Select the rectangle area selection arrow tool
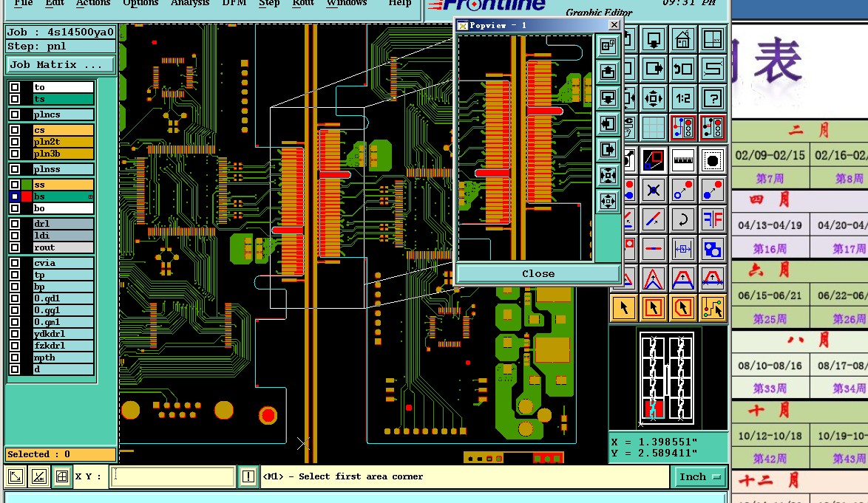The image size is (868, 503). click(653, 308)
